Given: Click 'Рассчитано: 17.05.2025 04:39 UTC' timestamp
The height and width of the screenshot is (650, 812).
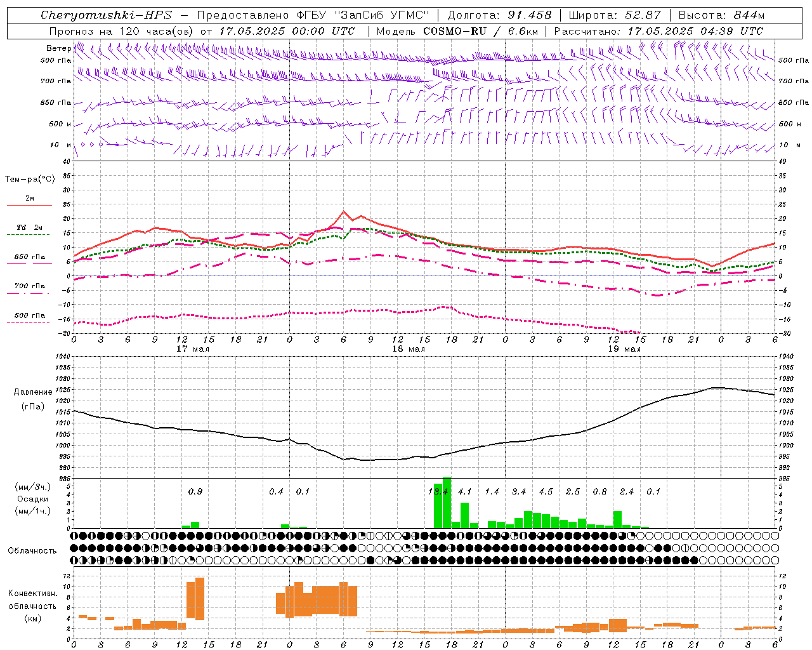Looking at the screenshot, I should [x=658, y=31].
